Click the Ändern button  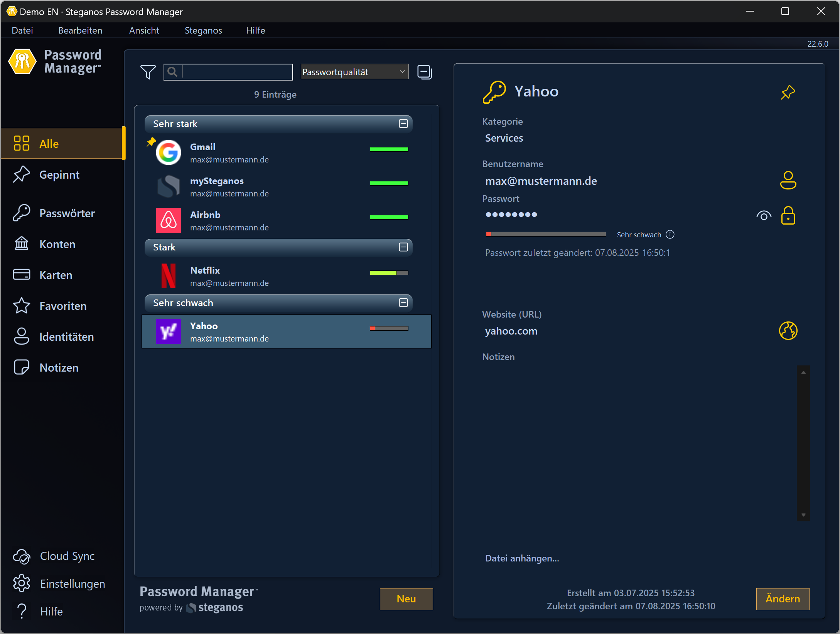782,598
